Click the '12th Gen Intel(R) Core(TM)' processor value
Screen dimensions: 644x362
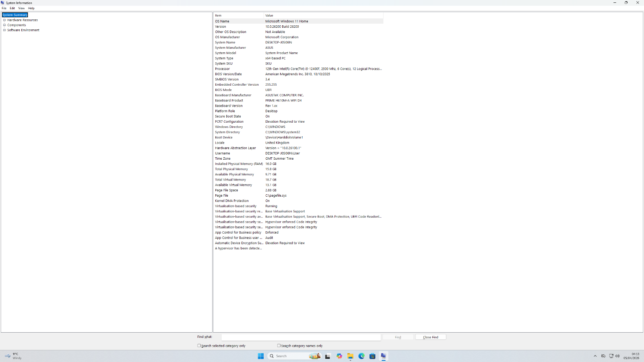point(324,69)
